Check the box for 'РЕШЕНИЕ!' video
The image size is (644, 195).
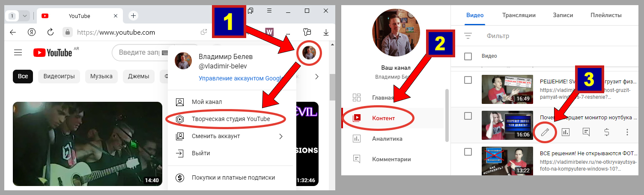(468, 80)
